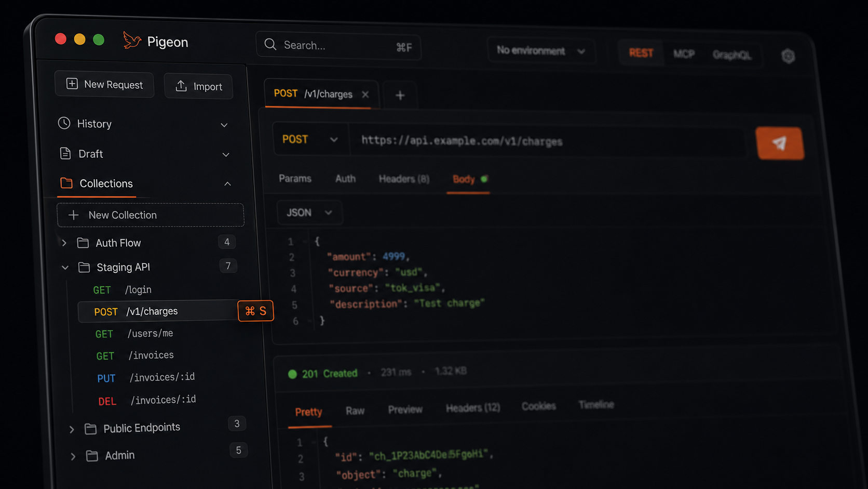Open settings via the gear icon

[788, 56]
